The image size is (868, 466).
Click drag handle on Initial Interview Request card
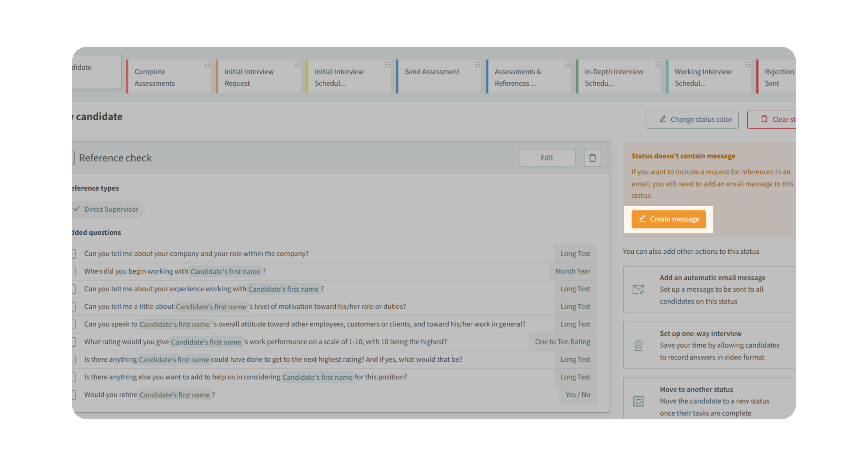pos(297,64)
